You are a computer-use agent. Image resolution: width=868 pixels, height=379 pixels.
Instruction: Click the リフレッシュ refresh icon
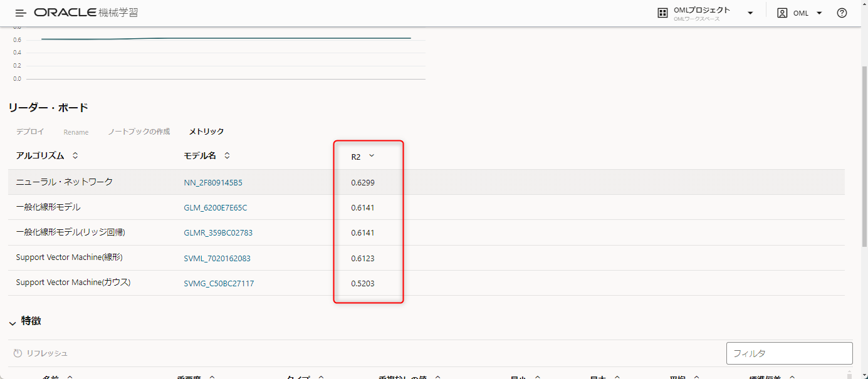click(18, 353)
